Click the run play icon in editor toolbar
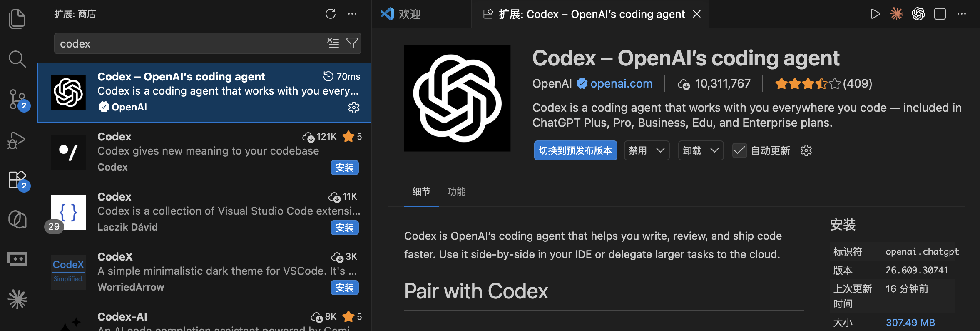This screenshot has width=980, height=331. pyautogui.click(x=875, y=14)
